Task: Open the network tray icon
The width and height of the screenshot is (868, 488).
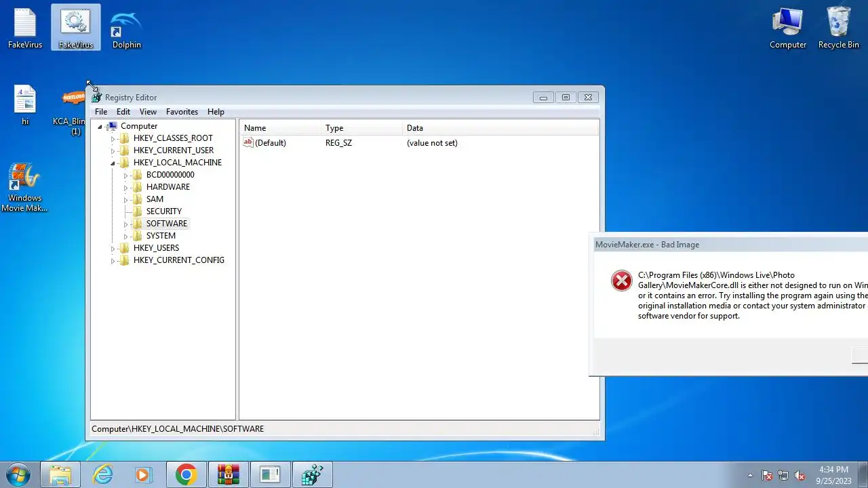Action: coord(783,476)
